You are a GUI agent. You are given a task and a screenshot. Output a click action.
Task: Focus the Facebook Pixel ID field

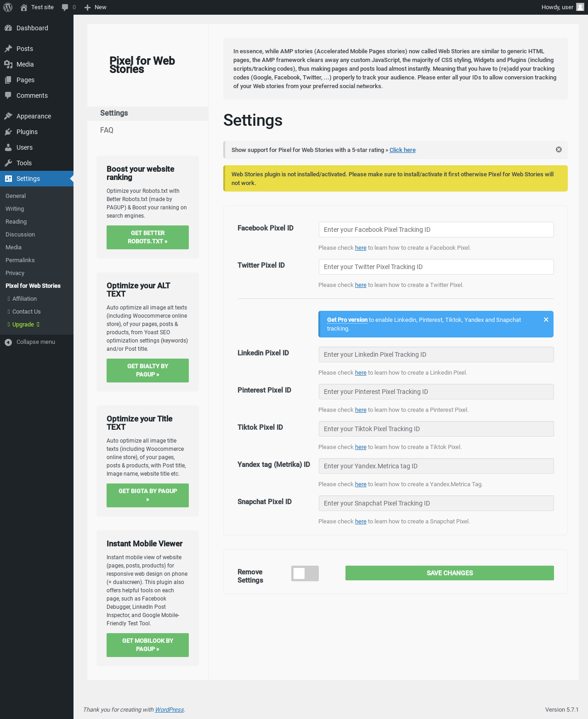coord(436,230)
